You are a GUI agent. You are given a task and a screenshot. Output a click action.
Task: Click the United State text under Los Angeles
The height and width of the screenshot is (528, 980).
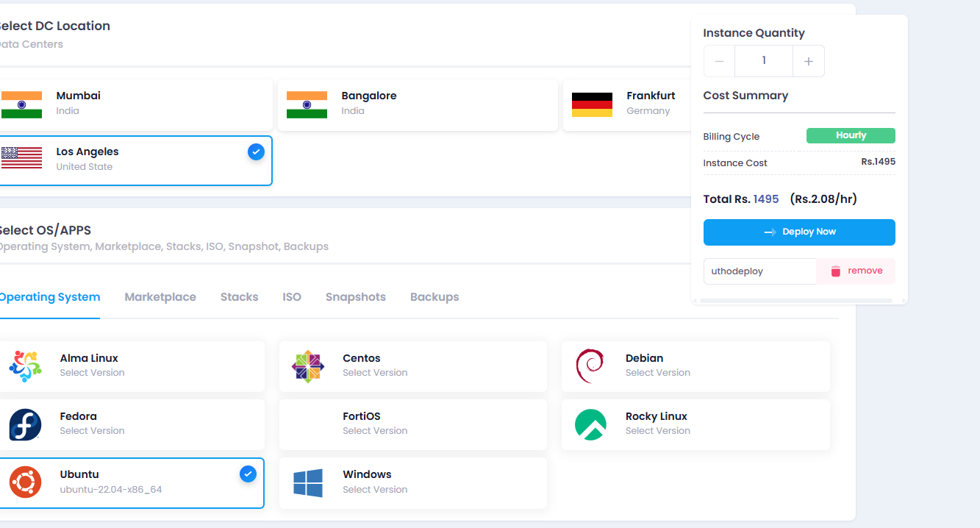pos(85,167)
